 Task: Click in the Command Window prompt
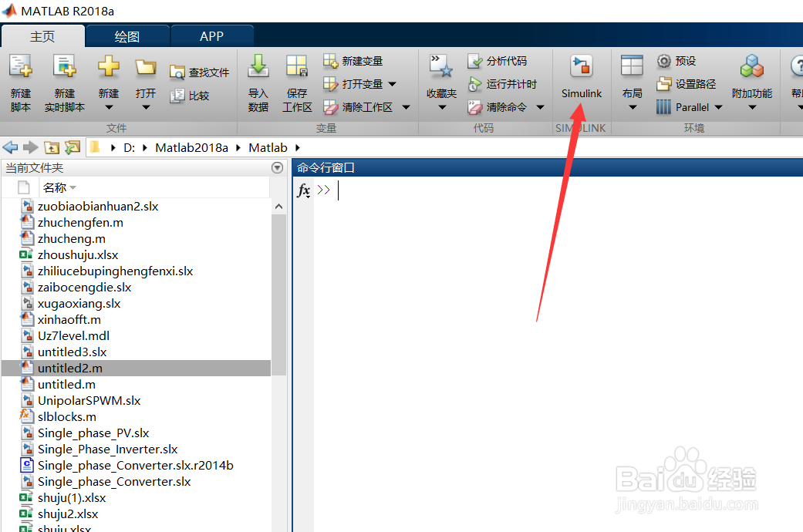339,190
